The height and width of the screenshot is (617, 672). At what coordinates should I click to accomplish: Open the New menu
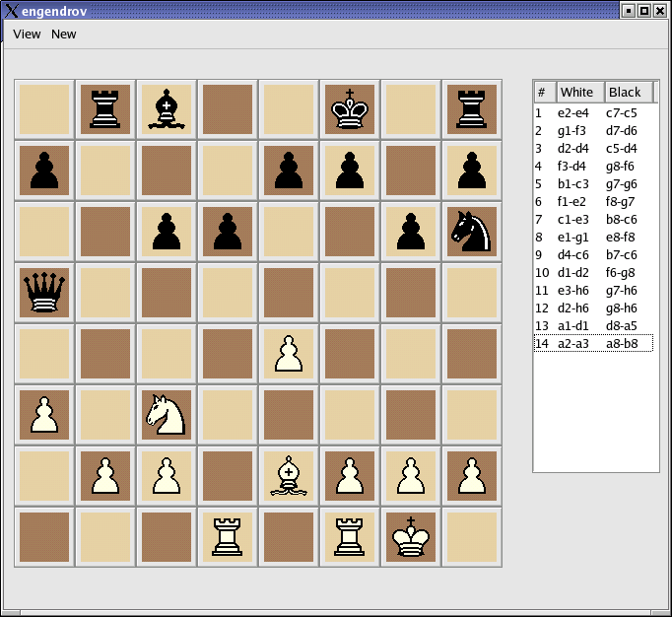[64, 34]
